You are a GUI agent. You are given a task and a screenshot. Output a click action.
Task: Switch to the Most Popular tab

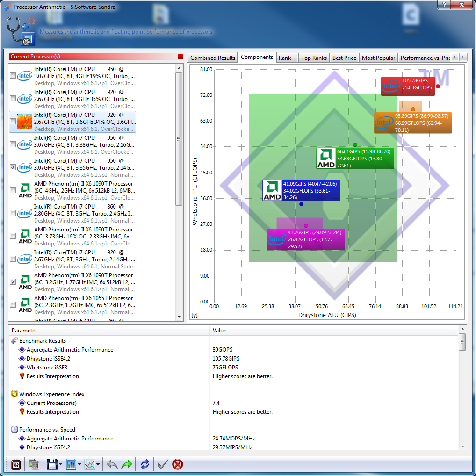[378, 58]
